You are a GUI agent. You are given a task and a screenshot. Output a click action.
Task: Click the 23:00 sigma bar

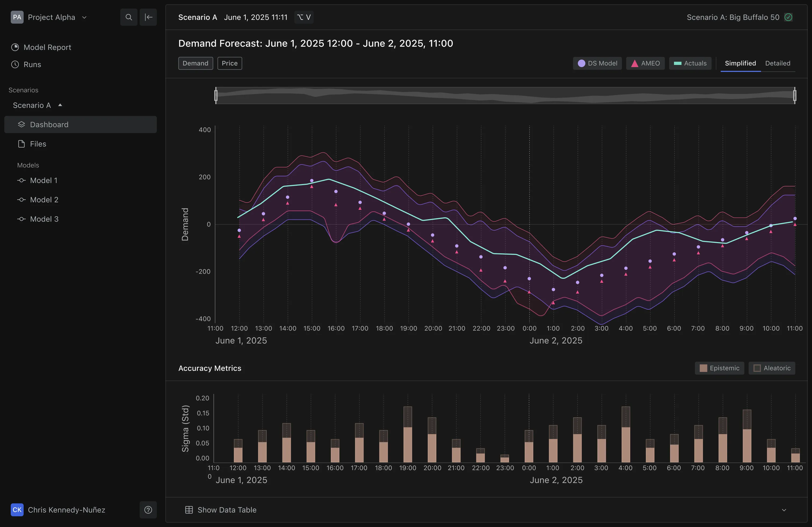(x=505, y=459)
